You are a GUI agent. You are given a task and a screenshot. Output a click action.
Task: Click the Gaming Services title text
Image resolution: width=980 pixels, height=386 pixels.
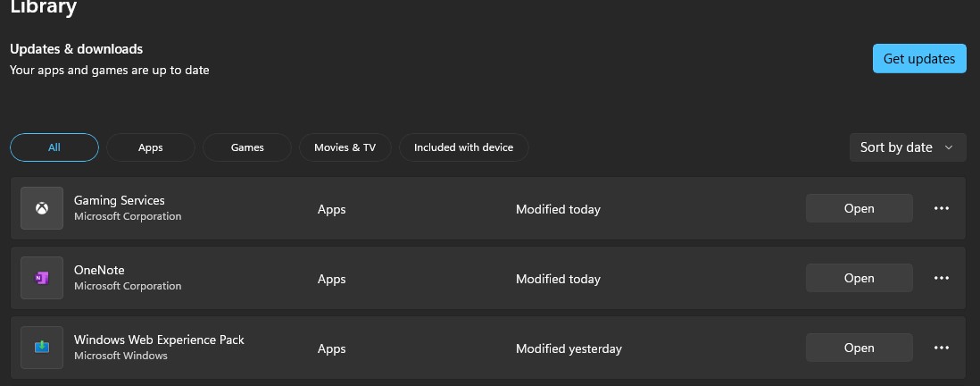[x=120, y=200]
